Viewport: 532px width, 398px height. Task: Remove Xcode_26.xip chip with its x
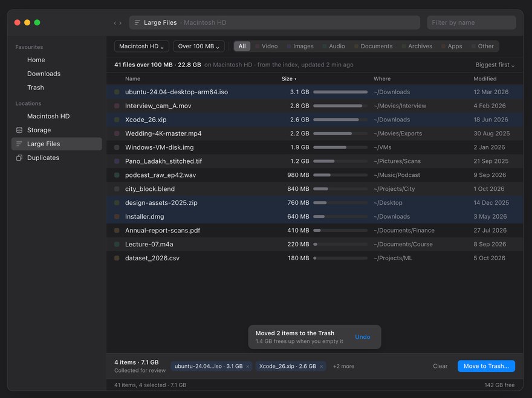click(x=321, y=366)
